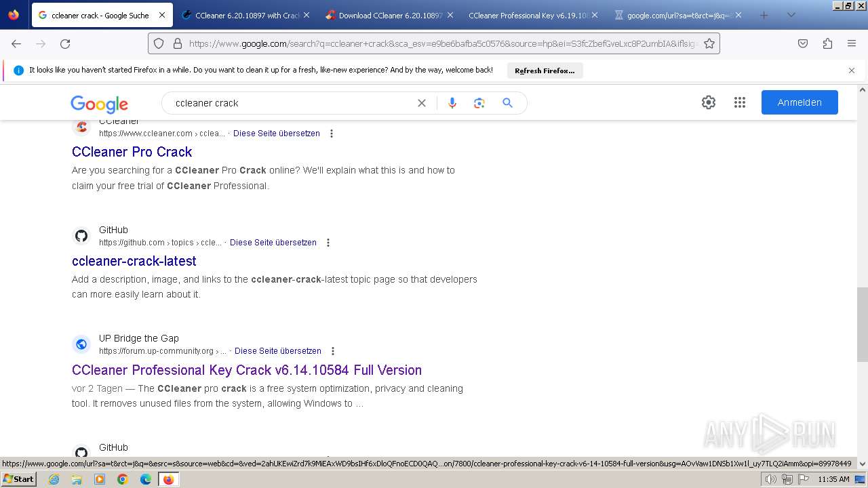Switch to ccleaner crack Google Suche tab

(100, 15)
